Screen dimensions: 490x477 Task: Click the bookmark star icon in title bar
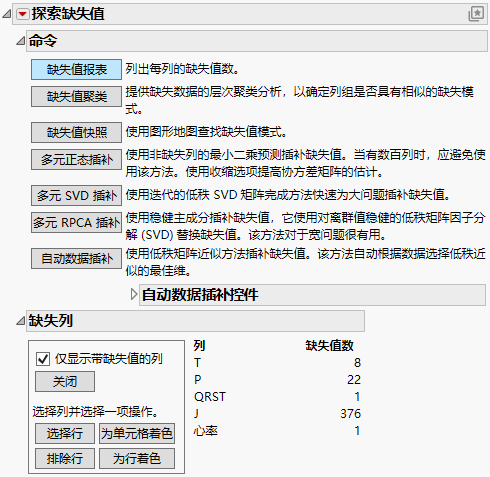[476, 14]
